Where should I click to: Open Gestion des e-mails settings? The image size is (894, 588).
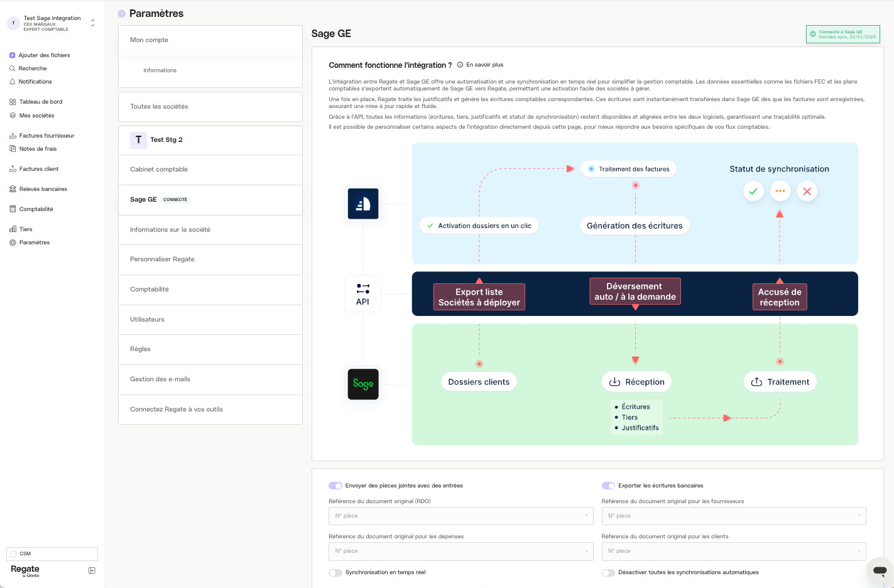click(210, 379)
